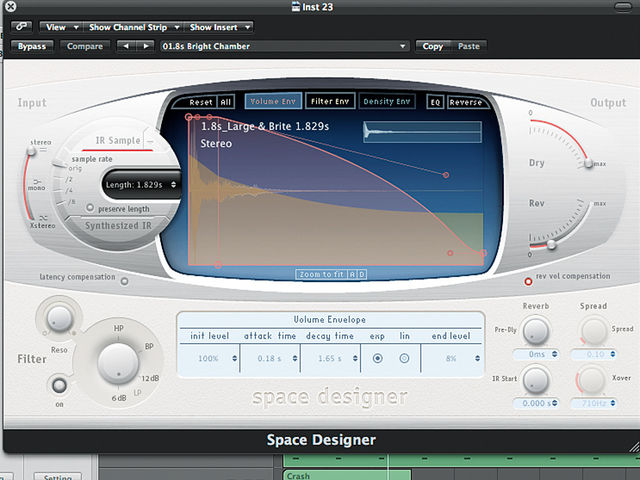Click the Dry output slider handle
640x480 pixels.
[588, 163]
